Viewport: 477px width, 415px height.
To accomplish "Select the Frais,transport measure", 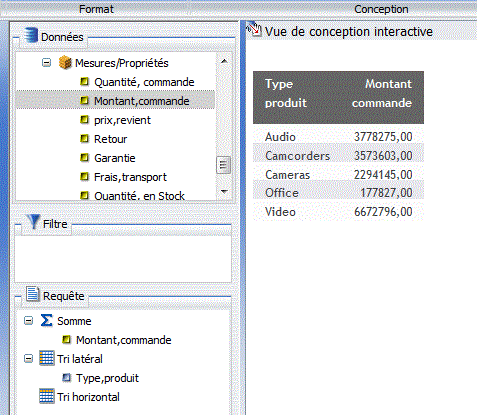I will (130, 177).
